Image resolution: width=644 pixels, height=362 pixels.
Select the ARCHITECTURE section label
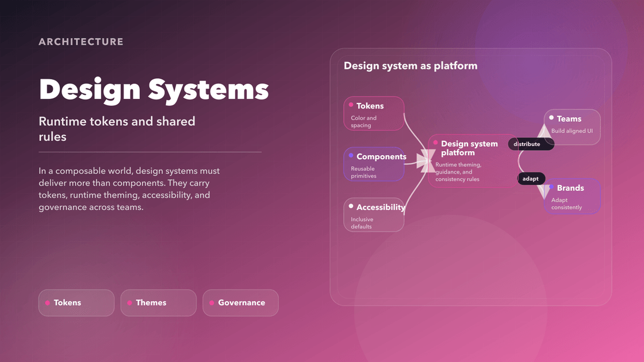click(x=80, y=41)
